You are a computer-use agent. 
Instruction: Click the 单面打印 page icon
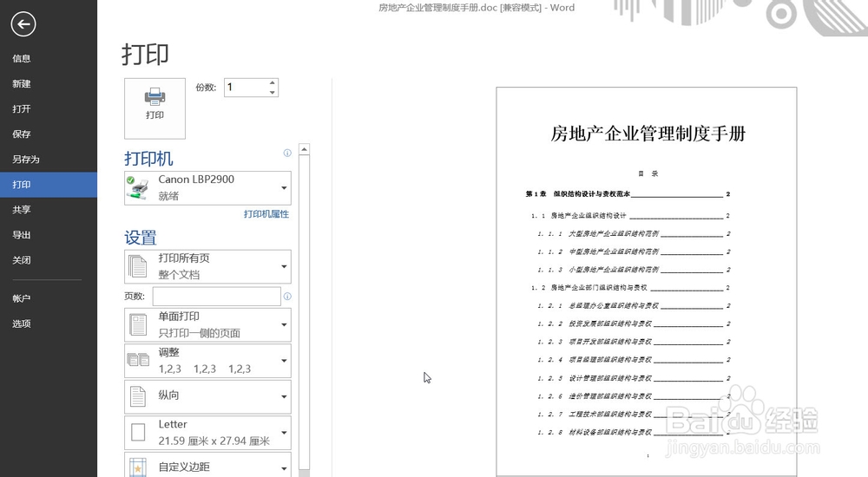138,325
